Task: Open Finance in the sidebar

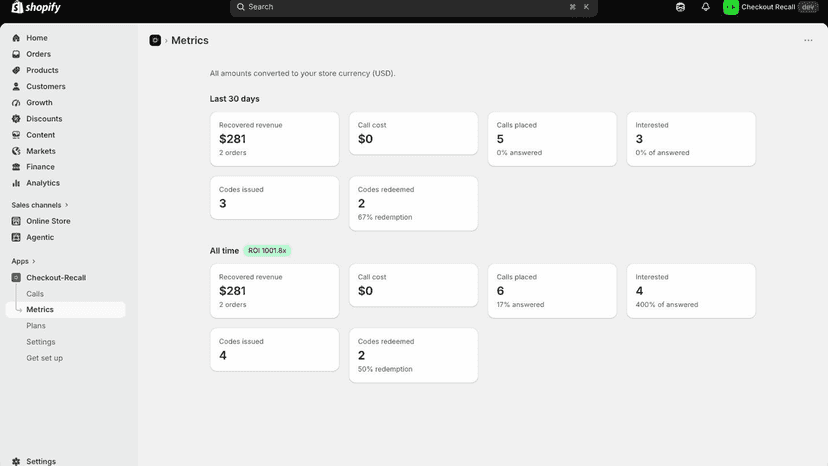Action: coord(40,167)
